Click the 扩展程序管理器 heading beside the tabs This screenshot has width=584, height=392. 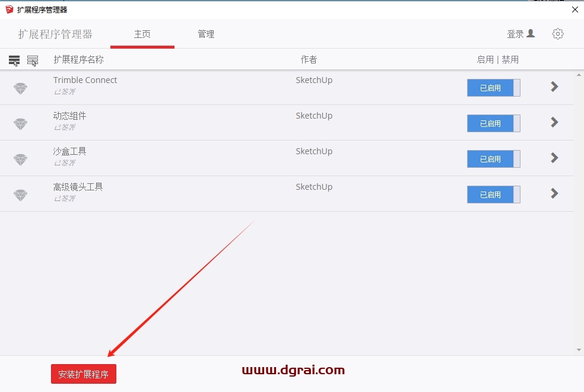click(55, 34)
